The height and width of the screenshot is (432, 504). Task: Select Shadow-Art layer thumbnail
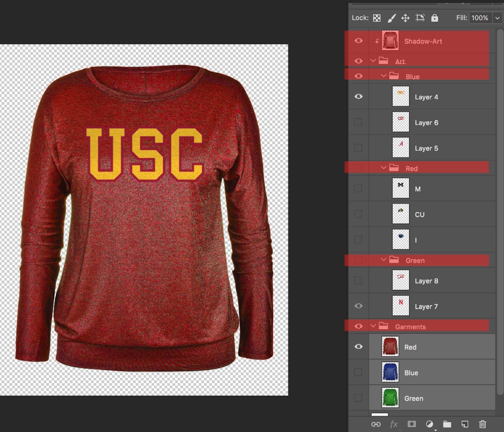point(390,40)
